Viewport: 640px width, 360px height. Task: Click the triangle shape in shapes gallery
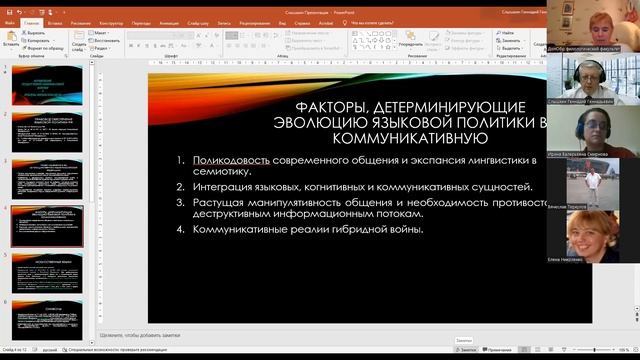click(355, 40)
